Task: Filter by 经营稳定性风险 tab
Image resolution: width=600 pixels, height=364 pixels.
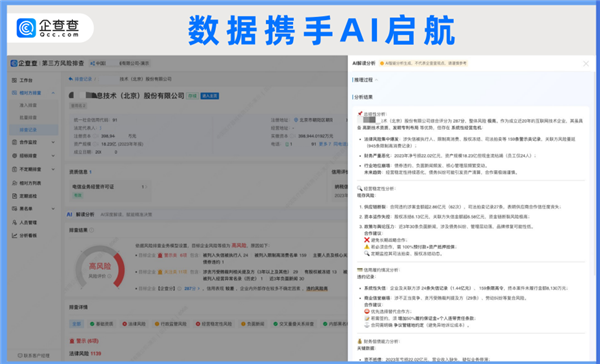Action: [214, 324]
